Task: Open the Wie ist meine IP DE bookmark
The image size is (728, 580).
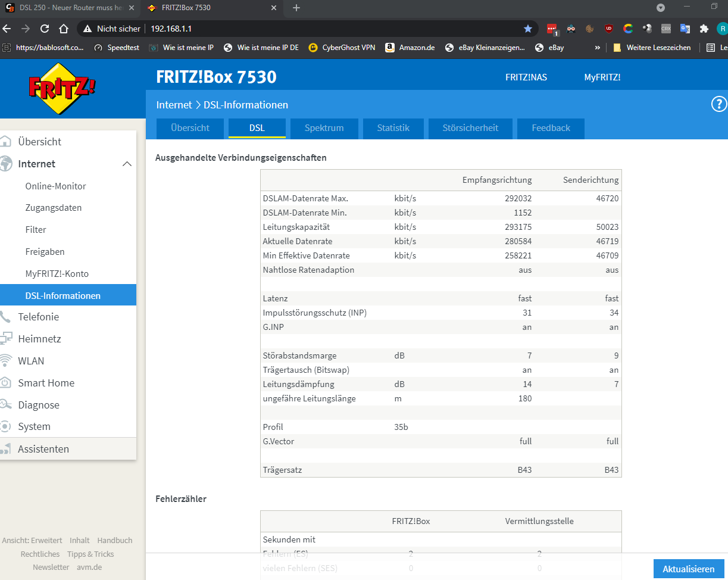Action: point(261,48)
